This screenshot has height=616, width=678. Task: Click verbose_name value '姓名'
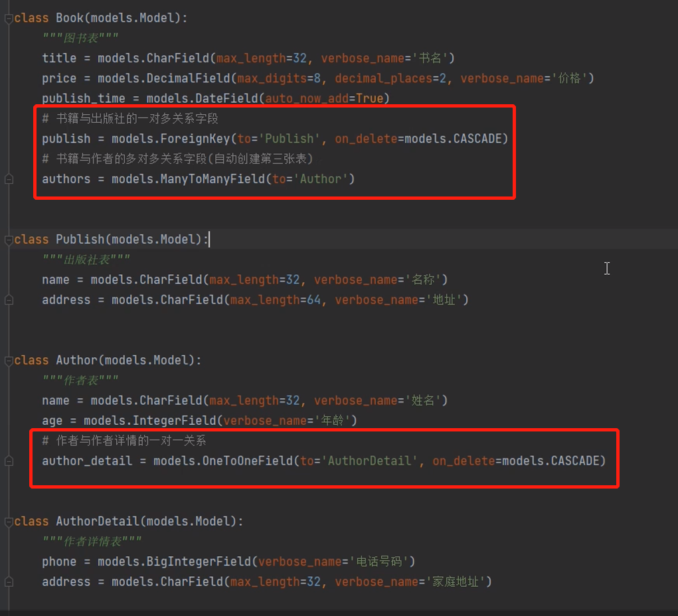pos(422,400)
